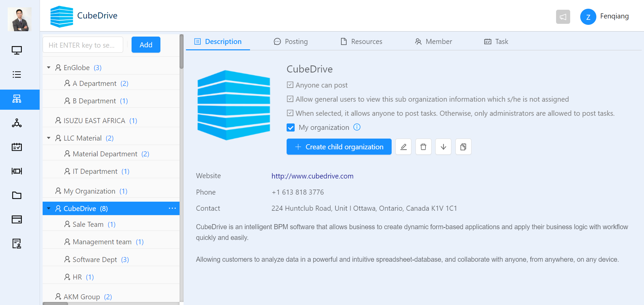Open the meeting room sidebar icon
Image resolution: width=644 pixels, height=305 pixels.
[x=17, y=171]
